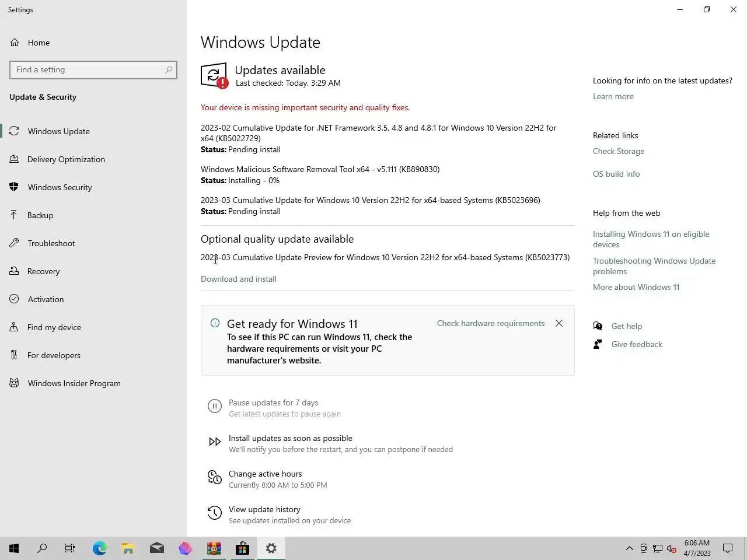Click More about Windows 11 link
Viewport: 747px width, 560px height.
[636, 287]
